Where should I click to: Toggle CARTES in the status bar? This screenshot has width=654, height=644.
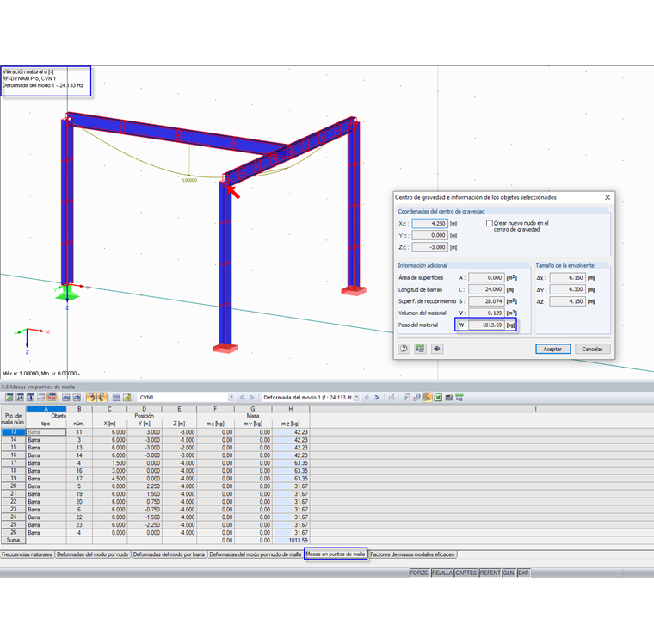466,573
